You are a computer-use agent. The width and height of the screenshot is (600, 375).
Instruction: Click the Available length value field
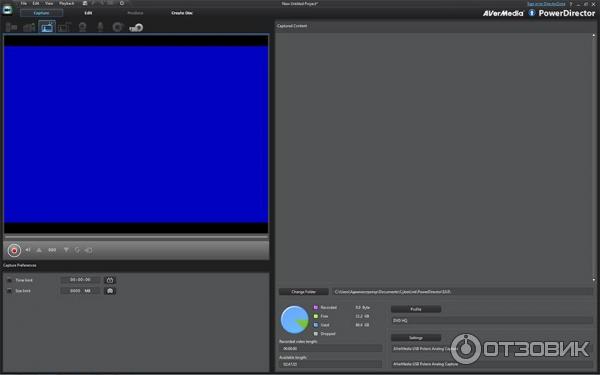(331, 364)
